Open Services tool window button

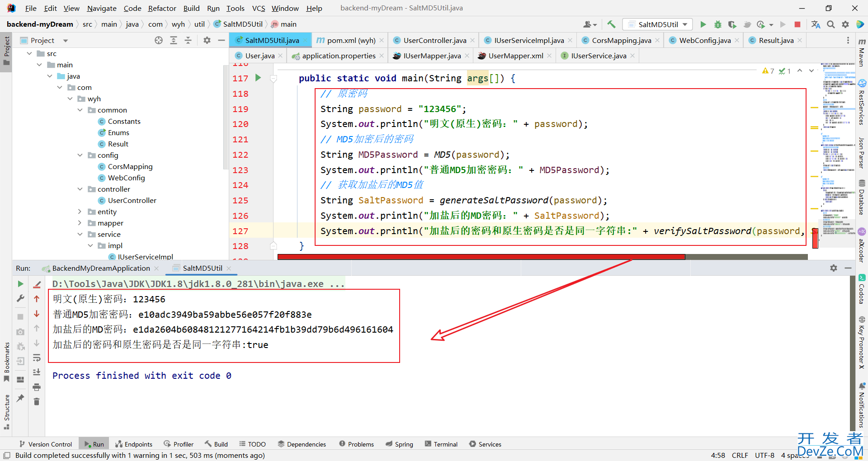pos(485,444)
